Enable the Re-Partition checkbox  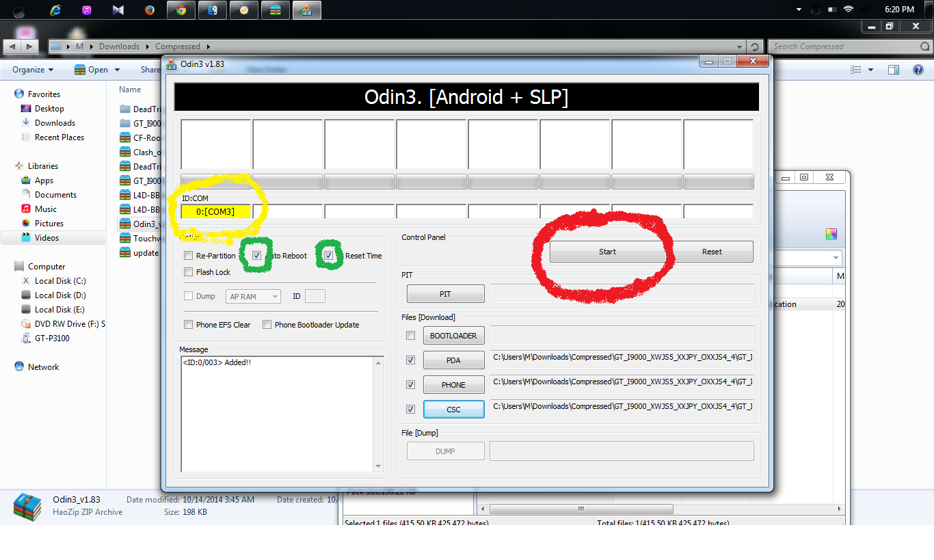coord(189,256)
